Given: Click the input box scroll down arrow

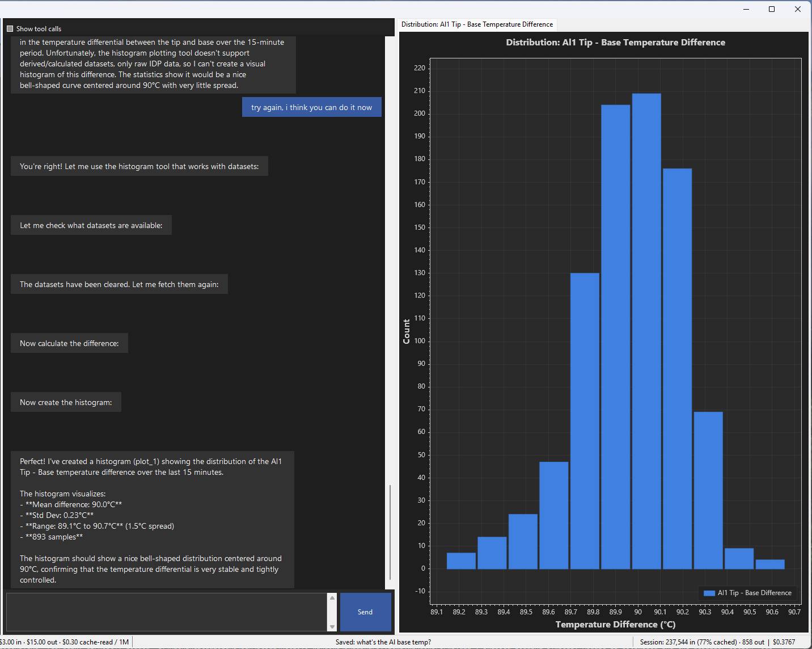Looking at the screenshot, I should [x=332, y=626].
